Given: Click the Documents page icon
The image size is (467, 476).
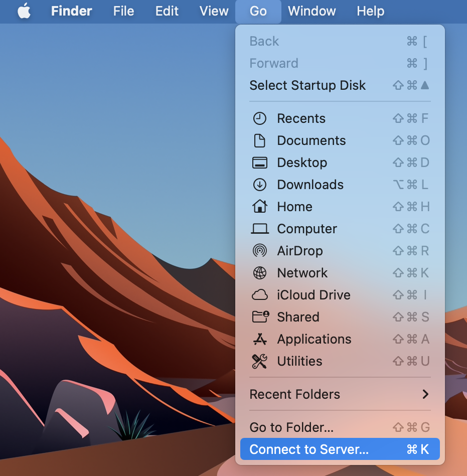Looking at the screenshot, I should pos(260,140).
